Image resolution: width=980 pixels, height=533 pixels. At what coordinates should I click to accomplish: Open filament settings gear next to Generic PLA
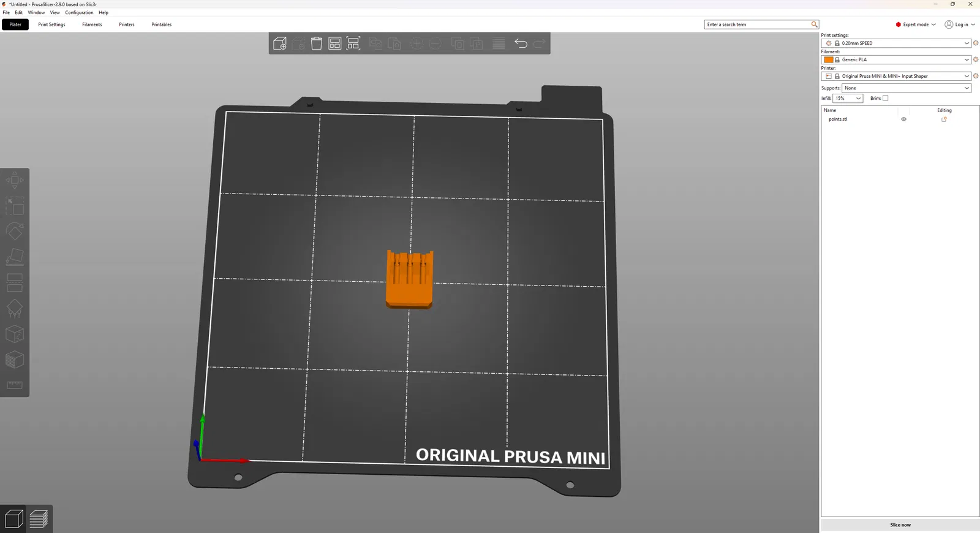point(976,59)
